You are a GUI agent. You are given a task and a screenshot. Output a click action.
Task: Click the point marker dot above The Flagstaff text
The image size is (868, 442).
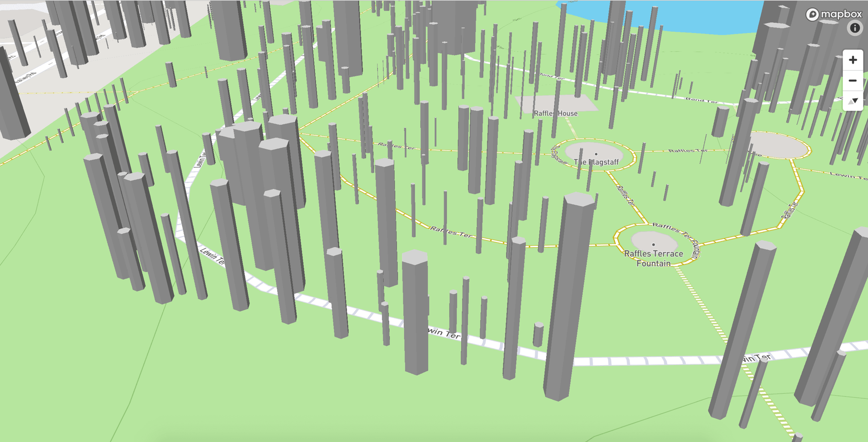point(596,154)
